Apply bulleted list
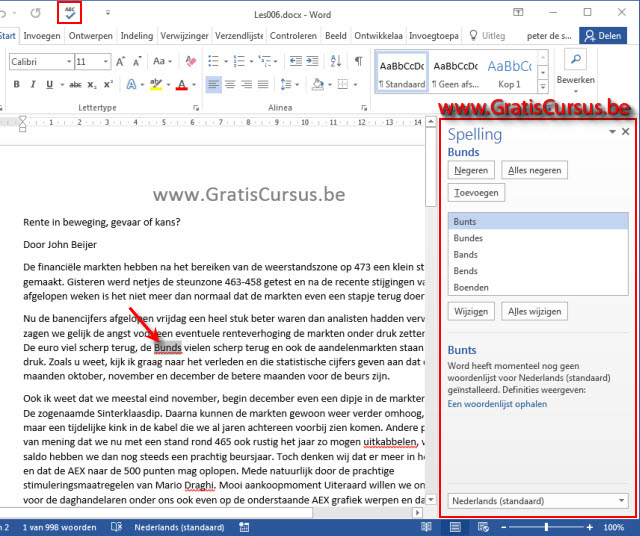The image size is (640, 536). click(213, 62)
